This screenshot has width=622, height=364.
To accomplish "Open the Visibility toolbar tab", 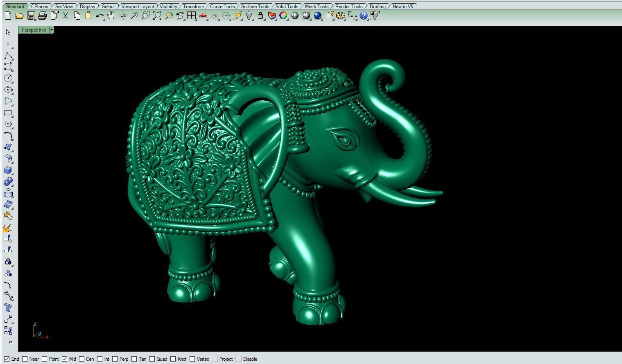I will (168, 7).
